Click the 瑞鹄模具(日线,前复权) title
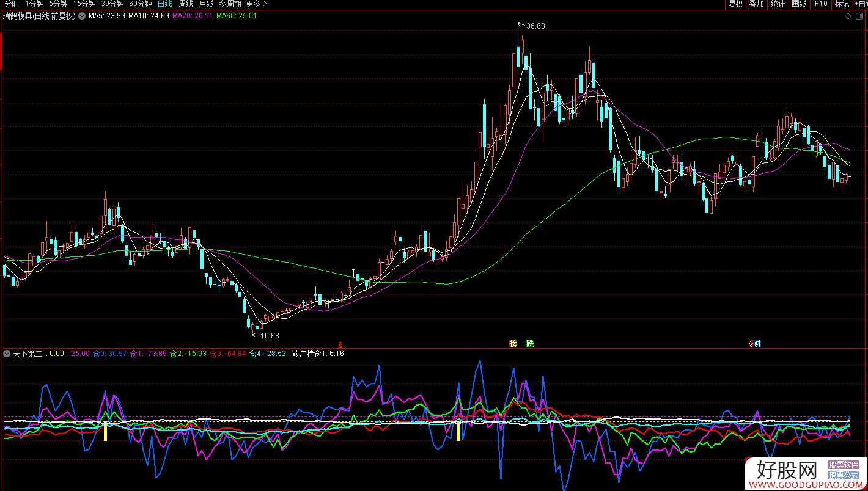The width and height of the screenshot is (868, 491). (40, 16)
